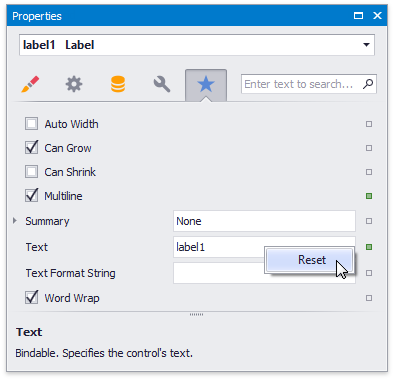Click the Text property label
Image resolution: width=394 pixels, height=380 pixels.
point(37,247)
